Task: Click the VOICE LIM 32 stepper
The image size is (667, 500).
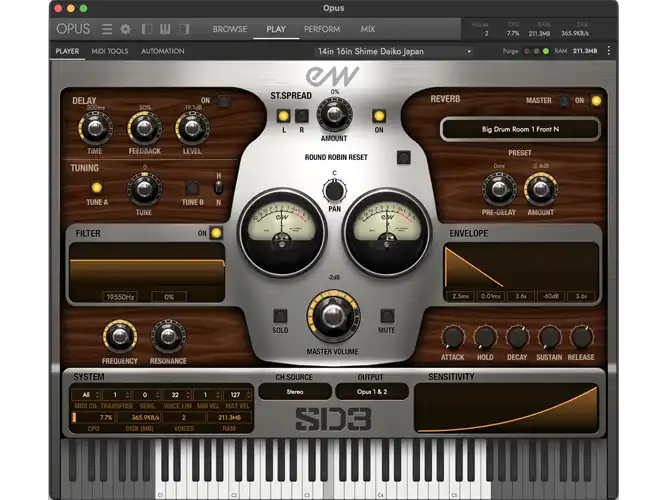Action: [176, 395]
